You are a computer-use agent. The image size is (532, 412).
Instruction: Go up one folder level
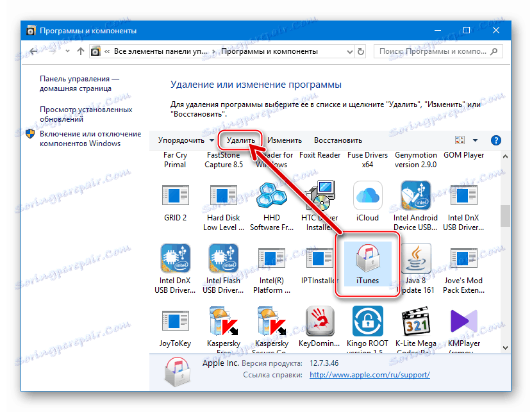pos(80,51)
